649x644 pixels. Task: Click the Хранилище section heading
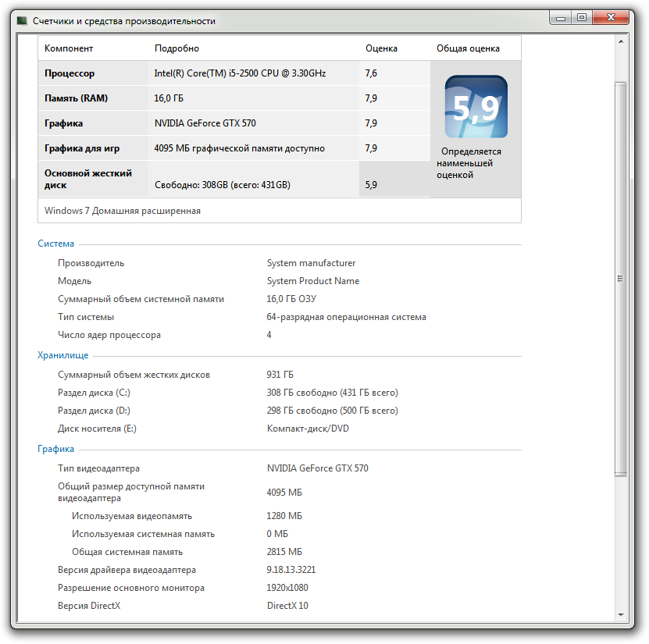tap(63, 355)
